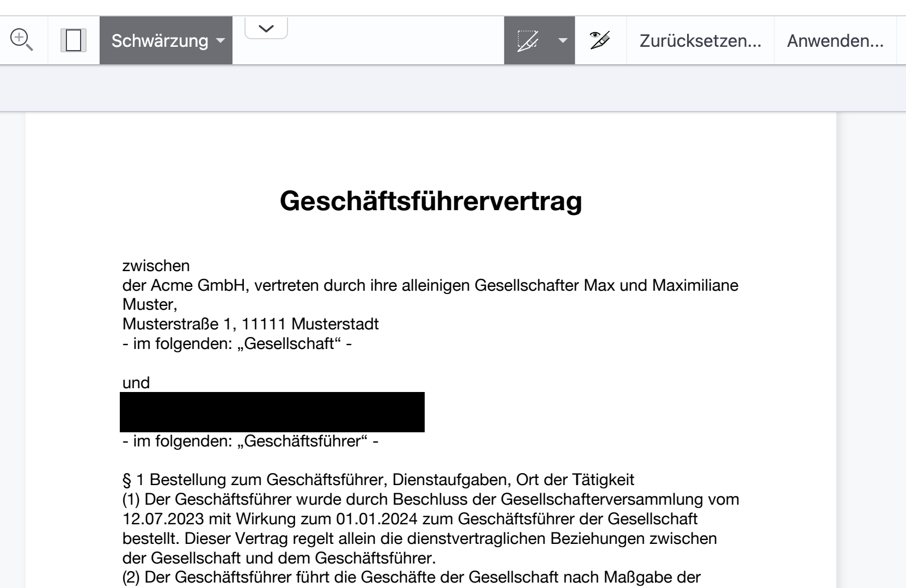The image size is (906, 588).
Task: Click the date 01.01.2024 in paragraph one
Action: pyautogui.click(x=377, y=519)
